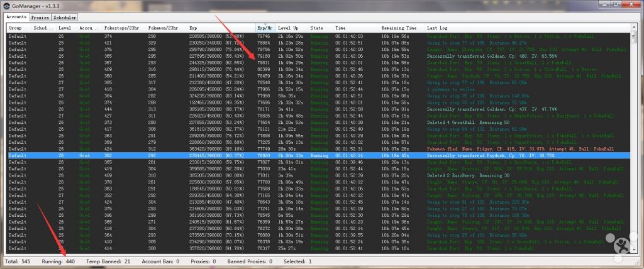This screenshot has width=644, height=269.
Task: Sort by the Exp/Hr column header
Action: [x=265, y=28]
